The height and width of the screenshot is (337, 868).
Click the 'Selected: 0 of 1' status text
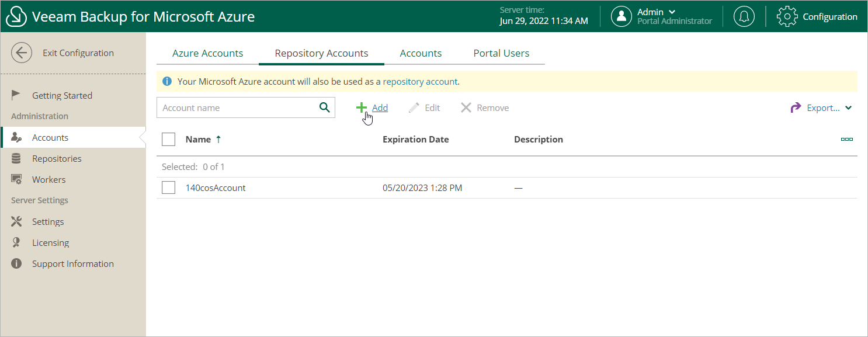(193, 167)
